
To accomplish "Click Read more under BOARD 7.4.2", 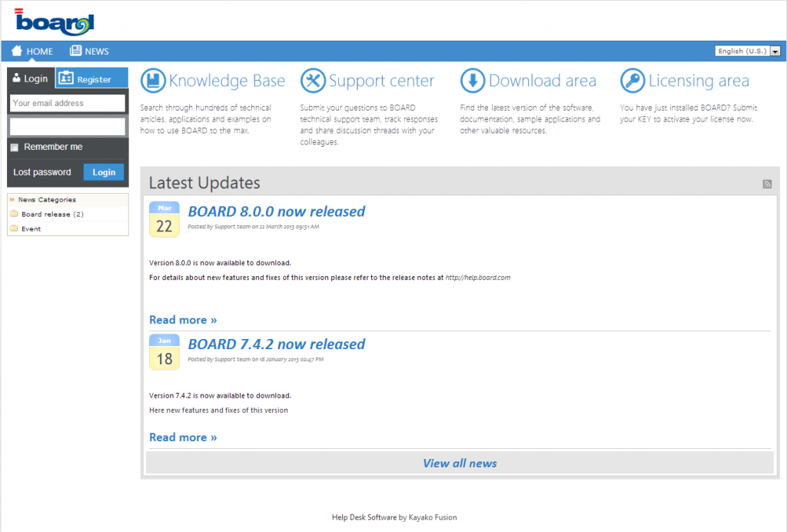I will coord(183,437).
